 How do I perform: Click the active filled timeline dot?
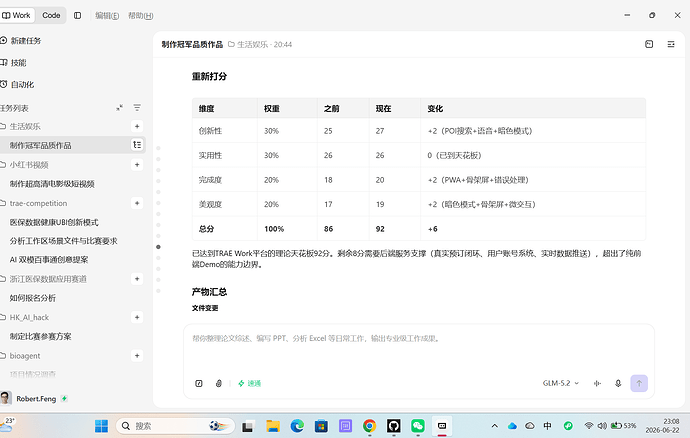click(x=158, y=247)
